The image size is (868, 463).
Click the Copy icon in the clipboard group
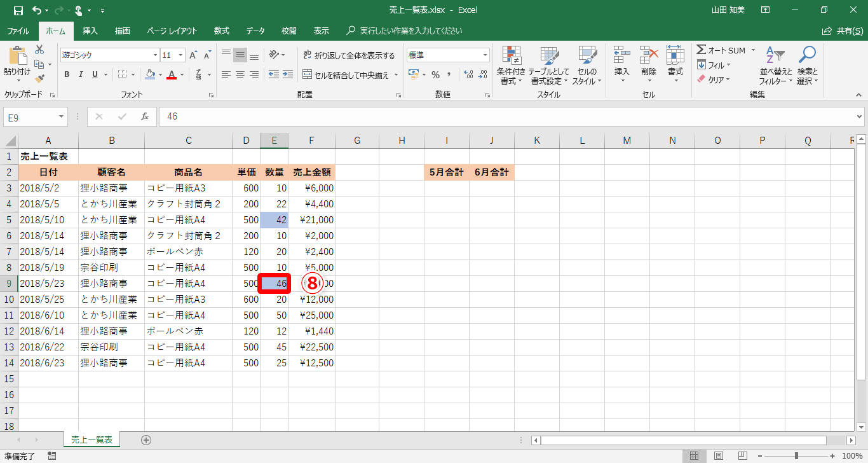point(39,64)
